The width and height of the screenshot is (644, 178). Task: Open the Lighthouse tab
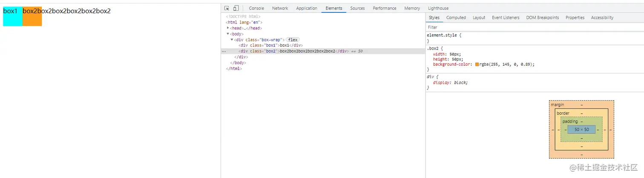click(x=438, y=8)
